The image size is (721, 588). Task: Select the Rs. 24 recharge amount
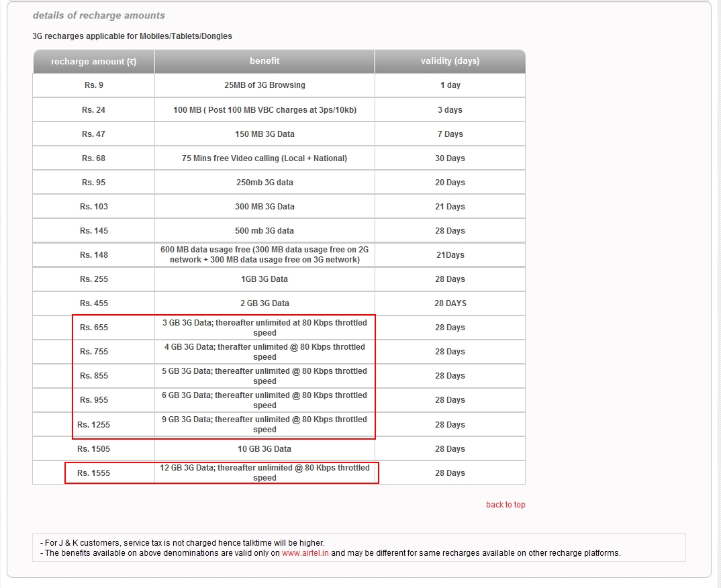click(x=93, y=109)
